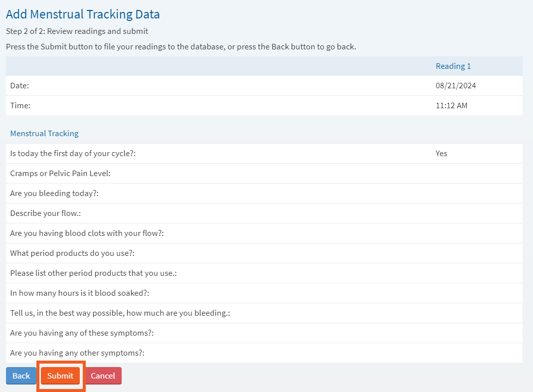The image size is (533, 392).
Task: Click 'Are you having any of these symptoms?'
Action: point(82,333)
